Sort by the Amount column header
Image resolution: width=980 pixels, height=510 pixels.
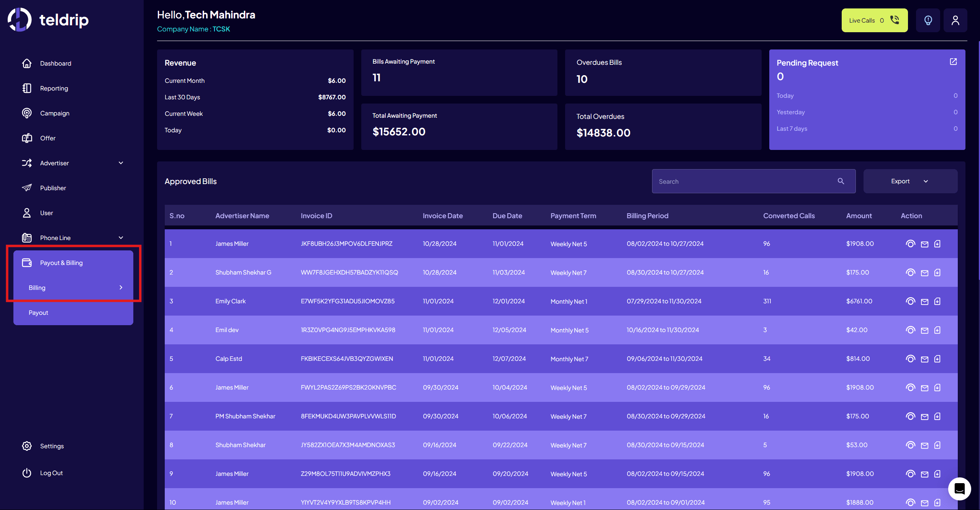859,216
